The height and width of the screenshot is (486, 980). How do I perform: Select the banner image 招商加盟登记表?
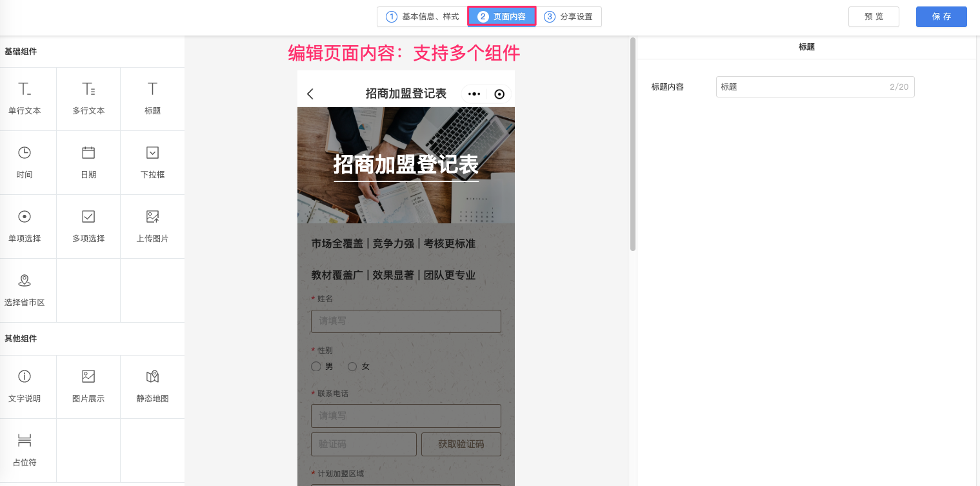pos(406,165)
